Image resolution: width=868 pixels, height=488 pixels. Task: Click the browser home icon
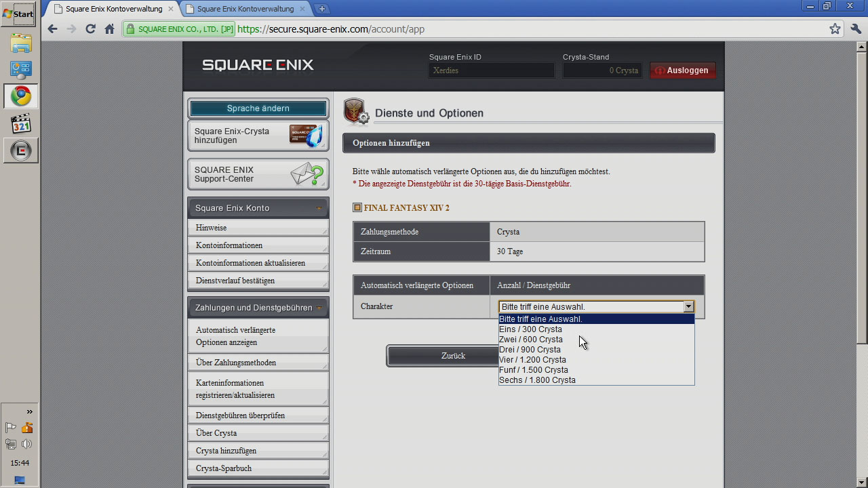[109, 29]
